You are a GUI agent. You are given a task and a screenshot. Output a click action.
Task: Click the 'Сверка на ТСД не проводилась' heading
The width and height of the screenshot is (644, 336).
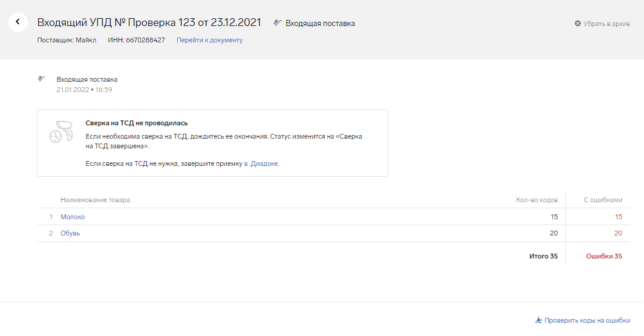pos(137,123)
